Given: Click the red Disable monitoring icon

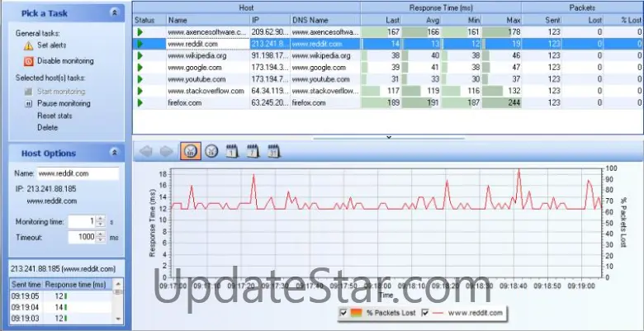Looking at the screenshot, I should (x=28, y=62).
